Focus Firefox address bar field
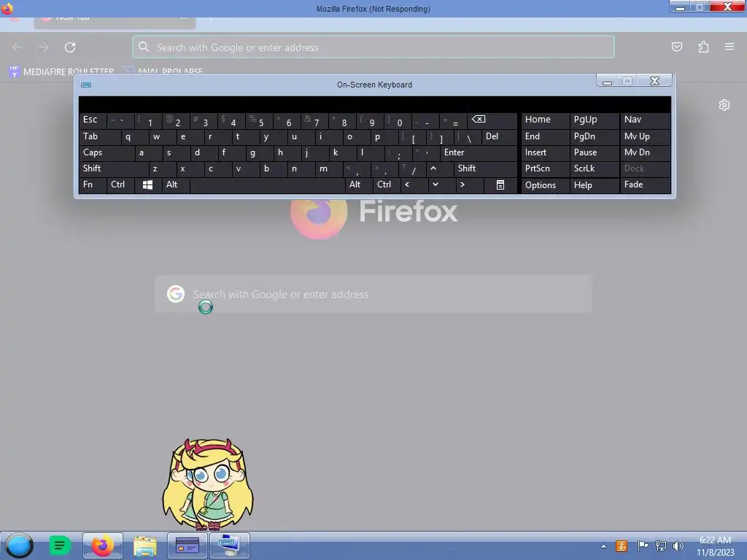747x560 pixels. [373, 47]
